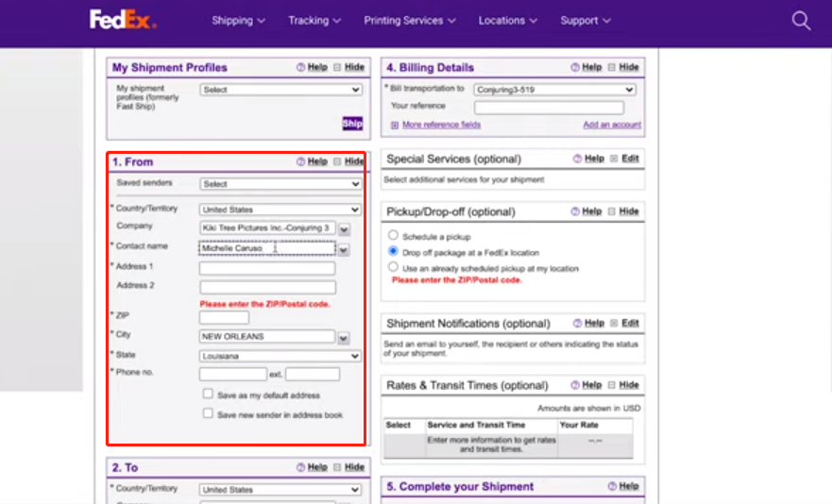Click the ZIP input field

tap(224, 318)
